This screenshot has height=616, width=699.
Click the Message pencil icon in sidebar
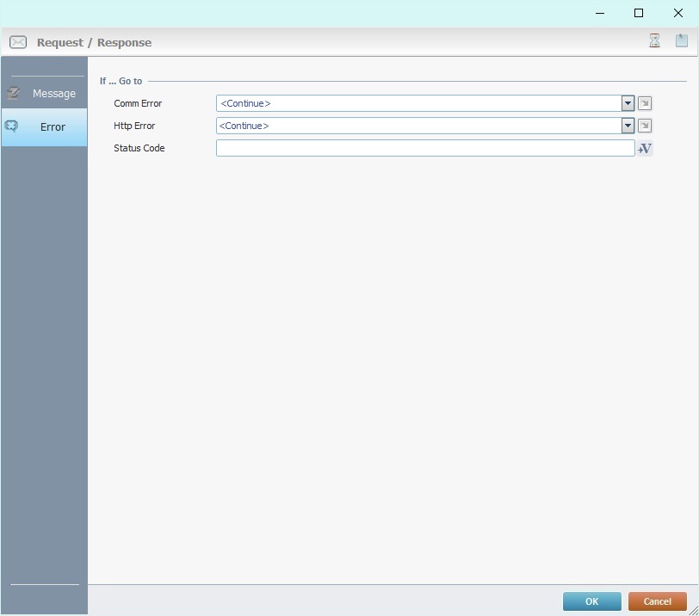14,93
